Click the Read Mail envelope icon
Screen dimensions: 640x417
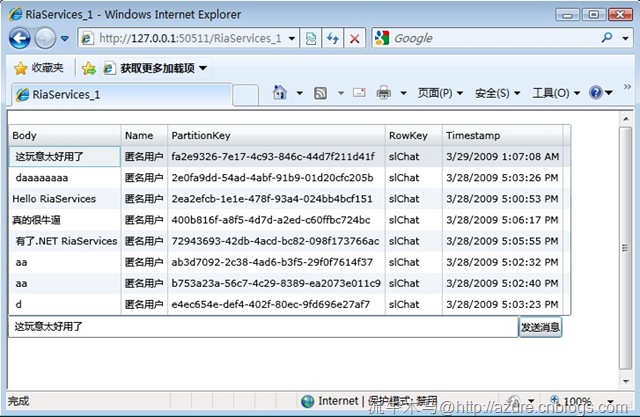point(357,93)
